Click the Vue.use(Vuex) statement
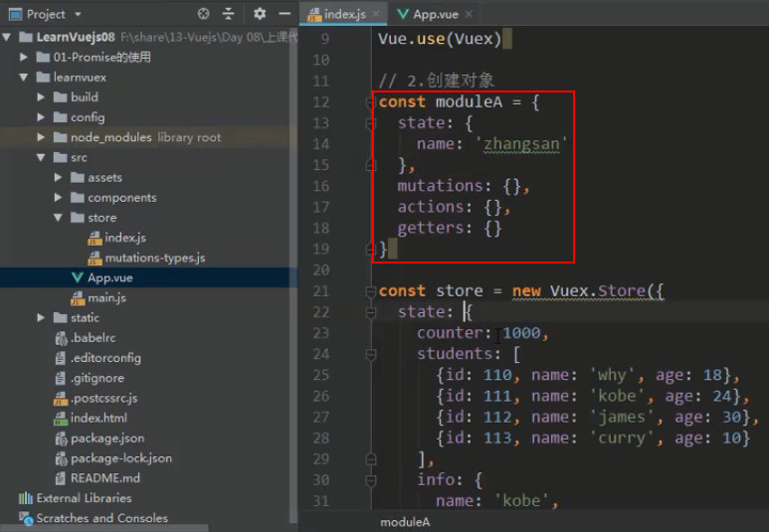769x532 pixels. [440, 38]
